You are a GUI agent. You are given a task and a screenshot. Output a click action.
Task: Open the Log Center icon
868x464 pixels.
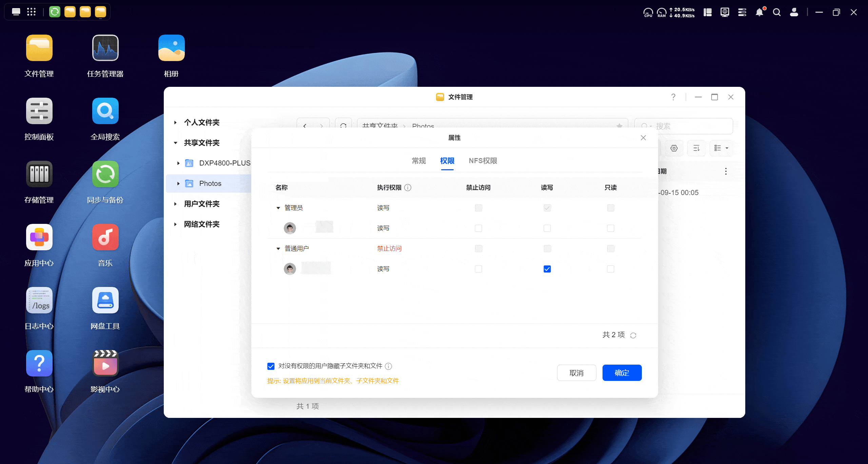(x=39, y=301)
